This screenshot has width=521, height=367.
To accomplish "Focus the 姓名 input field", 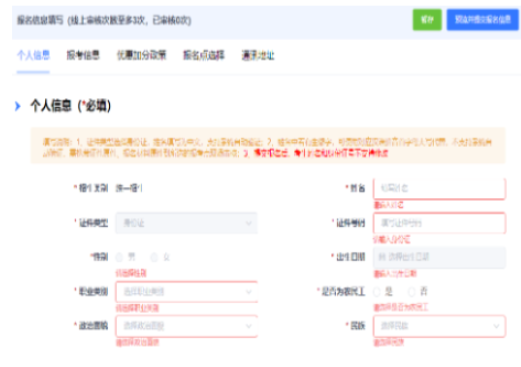I will point(439,188).
